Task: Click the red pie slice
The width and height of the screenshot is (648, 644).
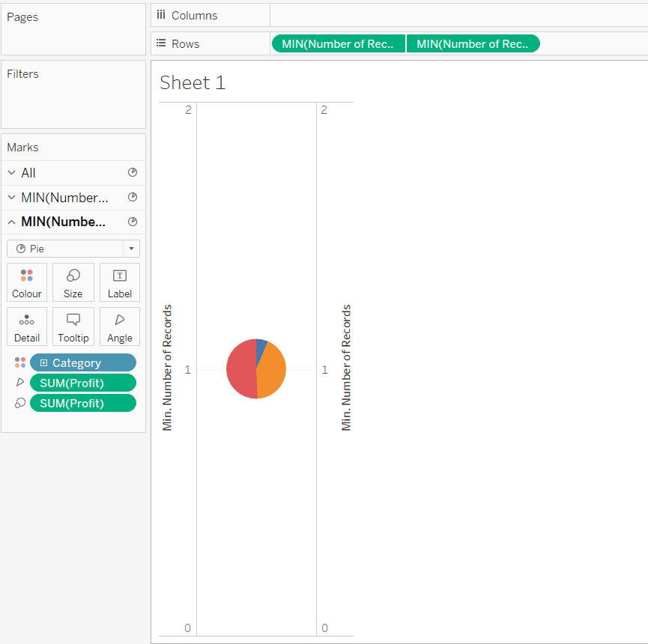Action: pyautogui.click(x=240, y=369)
